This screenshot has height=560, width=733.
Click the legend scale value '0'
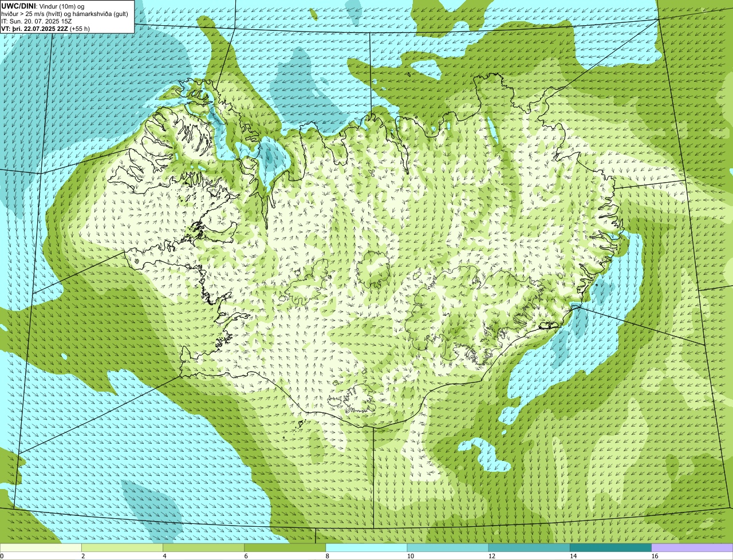tap(2, 556)
